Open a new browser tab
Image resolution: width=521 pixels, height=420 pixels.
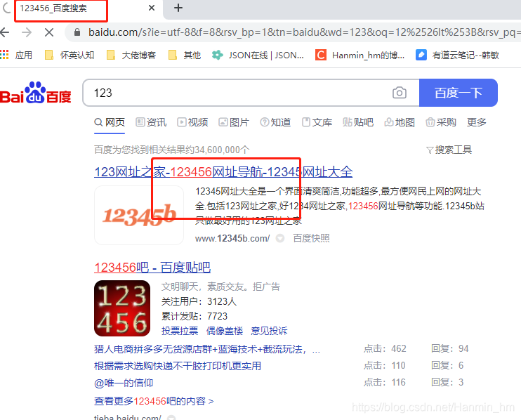pos(178,8)
